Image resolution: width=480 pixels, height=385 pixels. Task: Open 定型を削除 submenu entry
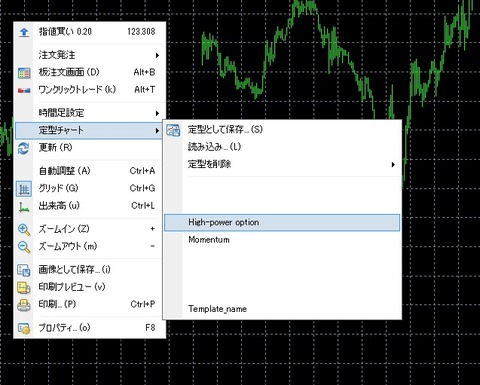tap(282, 164)
